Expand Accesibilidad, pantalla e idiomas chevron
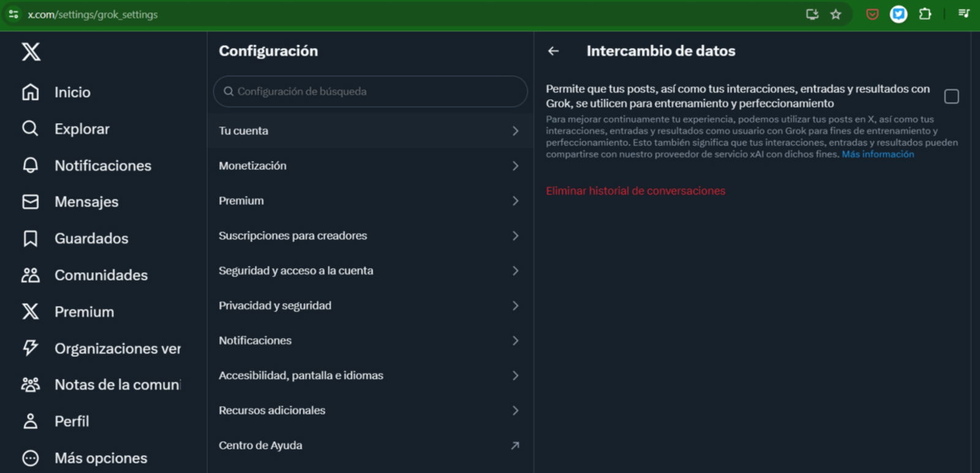This screenshot has height=473, width=980. point(515,375)
